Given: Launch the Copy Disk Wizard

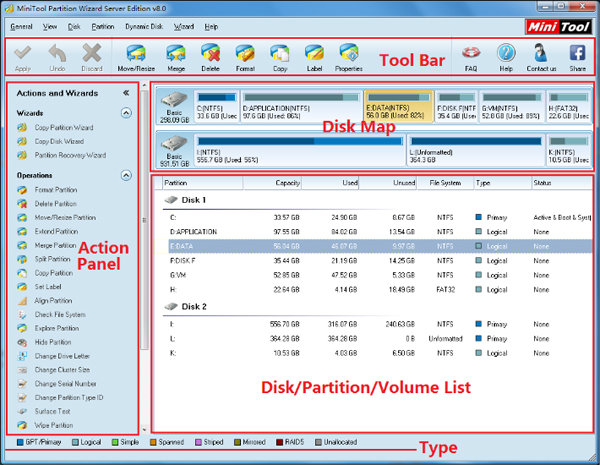Looking at the screenshot, I should point(59,142).
